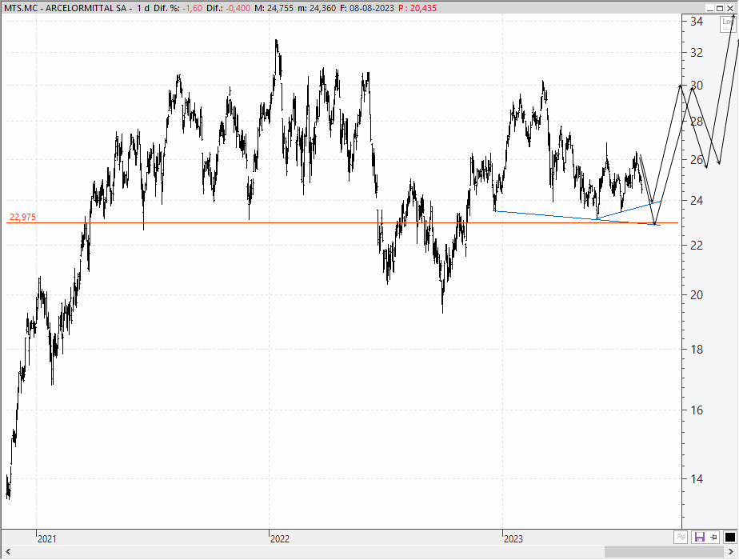This screenshot has height=560, width=739.
Task: Click the 22 price axis label
Action: point(697,245)
